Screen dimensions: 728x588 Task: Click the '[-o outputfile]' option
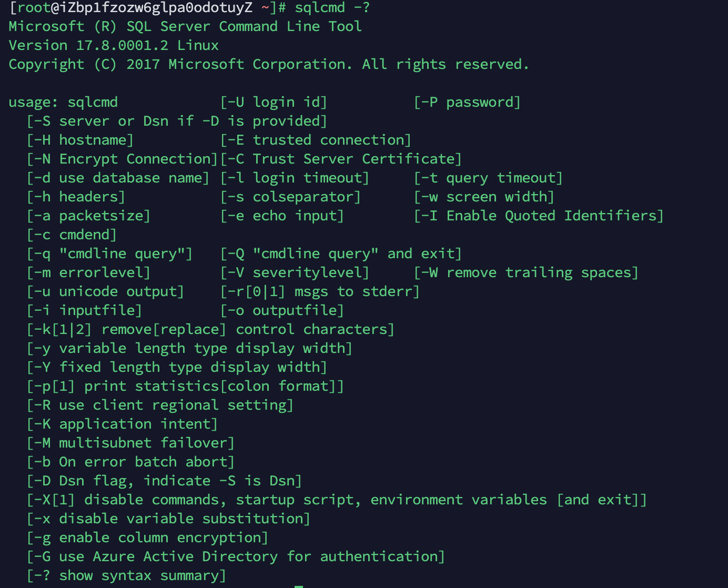pos(282,310)
